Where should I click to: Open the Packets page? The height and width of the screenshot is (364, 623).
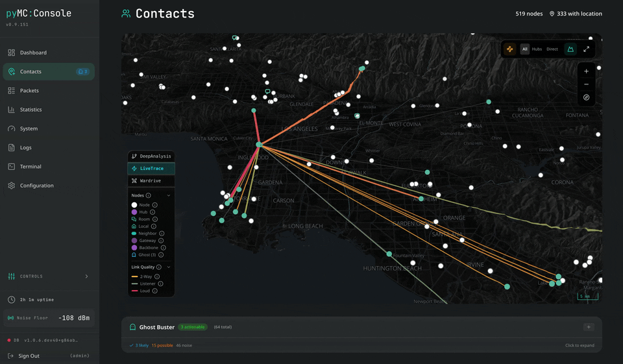(29, 91)
